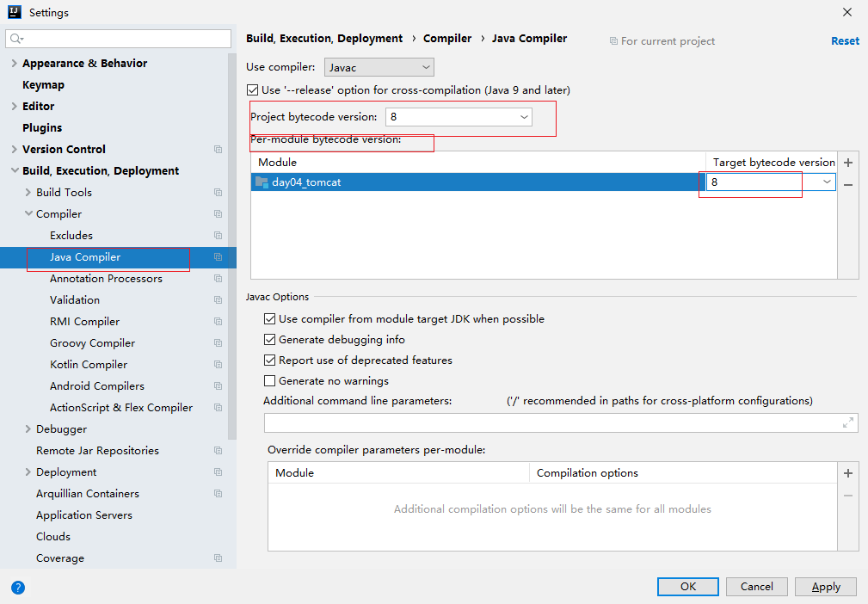Add a module with the plus icon beside Target bytecode version
This screenshot has width=868, height=604.
tap(848, 163)
